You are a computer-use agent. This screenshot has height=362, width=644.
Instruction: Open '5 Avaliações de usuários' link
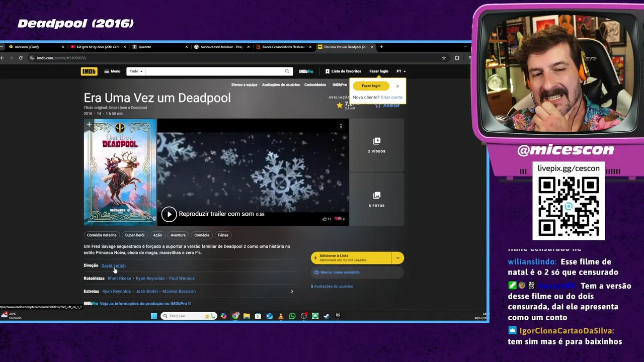click(332, 287)
